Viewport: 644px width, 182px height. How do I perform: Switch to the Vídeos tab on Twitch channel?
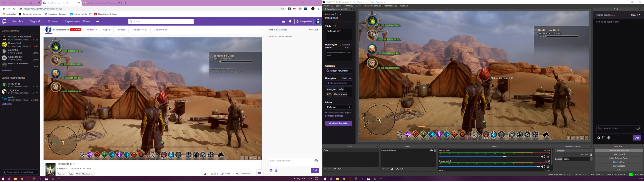point(92,30)
